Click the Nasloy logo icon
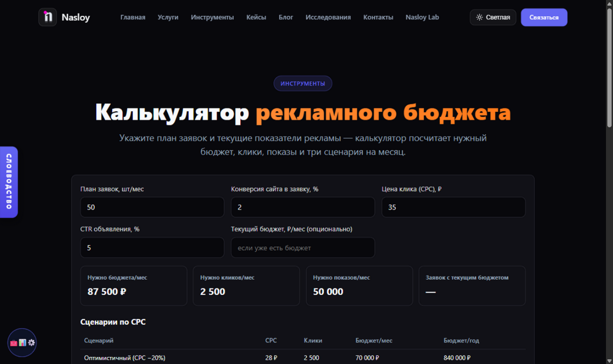Viewport: 613px width, 364px height. 47,17
